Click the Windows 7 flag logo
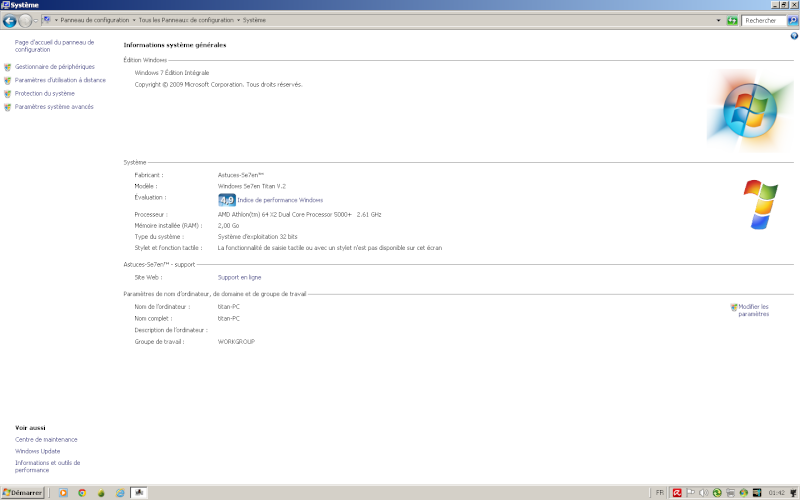800x500 pixels. tap(760, 204)
